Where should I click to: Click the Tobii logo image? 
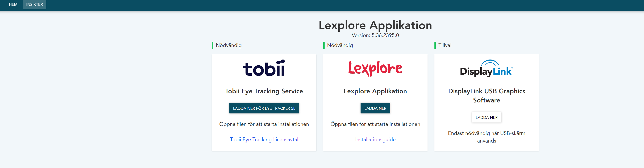coord(264,68)
